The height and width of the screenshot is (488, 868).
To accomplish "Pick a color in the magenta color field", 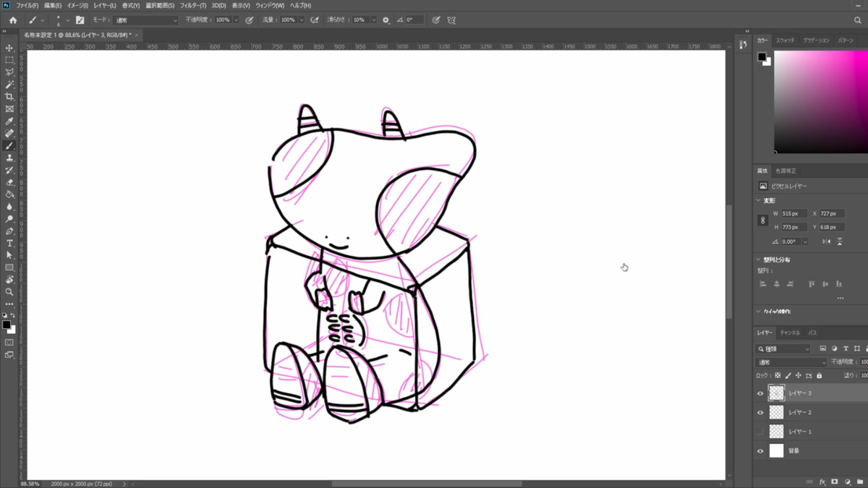I will tap(820, 101).
